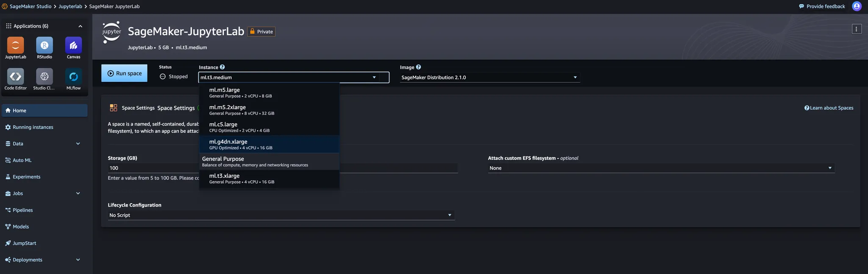Click the Run space button

124,73
